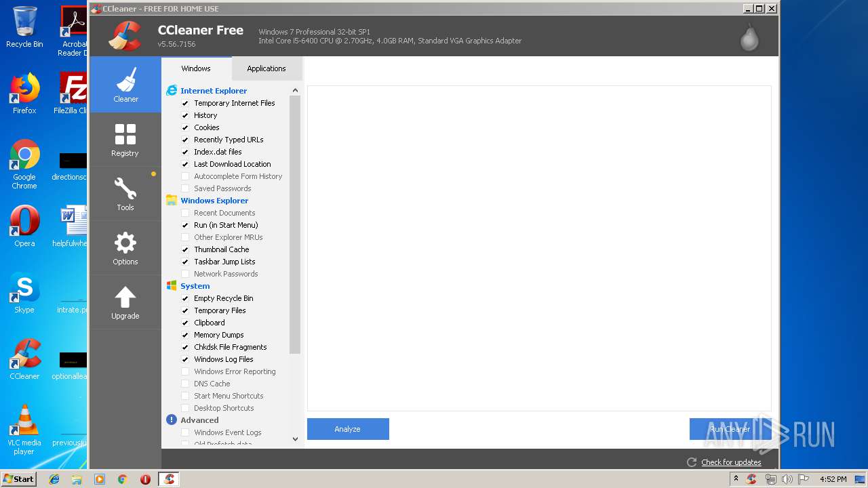Open the Windows Start menu

pyautogui.click(x=19, y=479)
